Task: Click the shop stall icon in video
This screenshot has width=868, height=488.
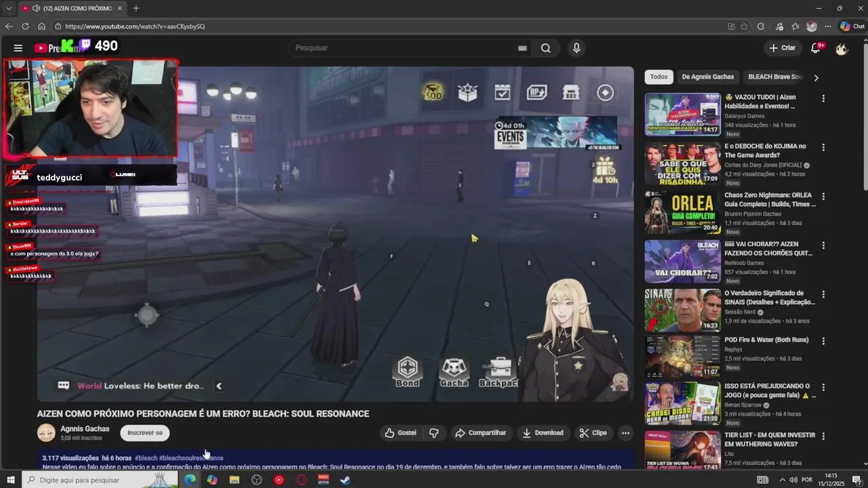Action: (571, 92)
